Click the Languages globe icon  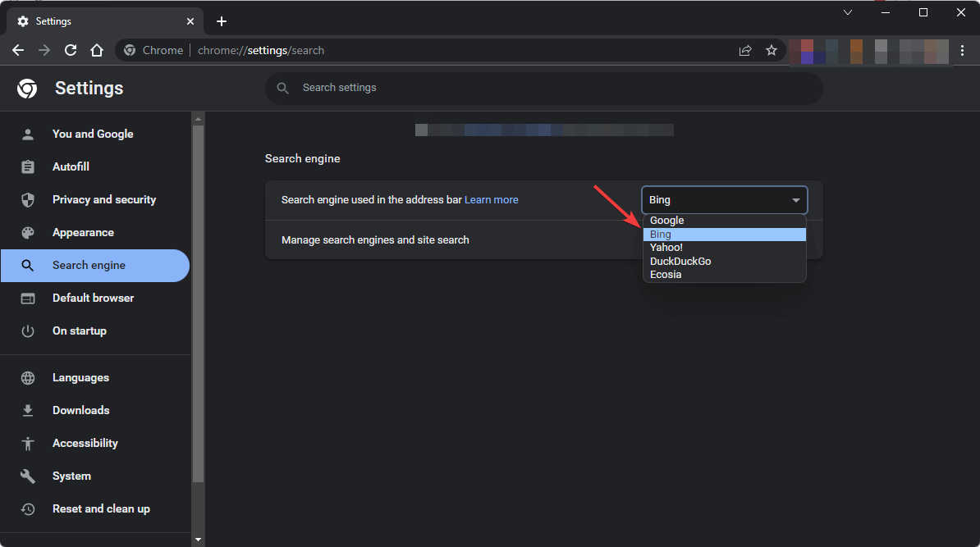28,378
